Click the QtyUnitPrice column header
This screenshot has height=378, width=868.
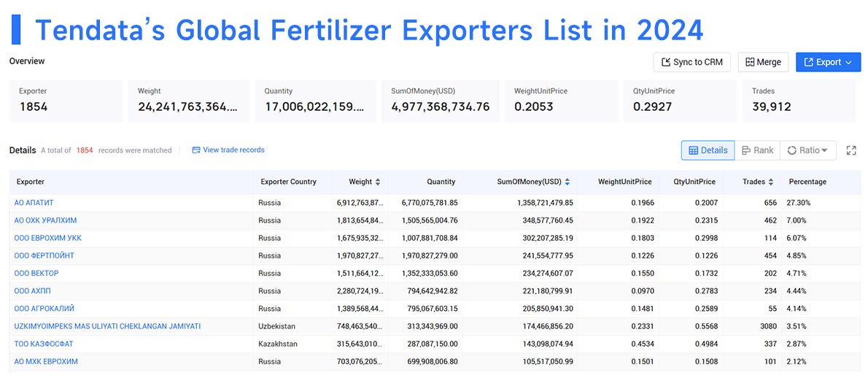(694, 182)
